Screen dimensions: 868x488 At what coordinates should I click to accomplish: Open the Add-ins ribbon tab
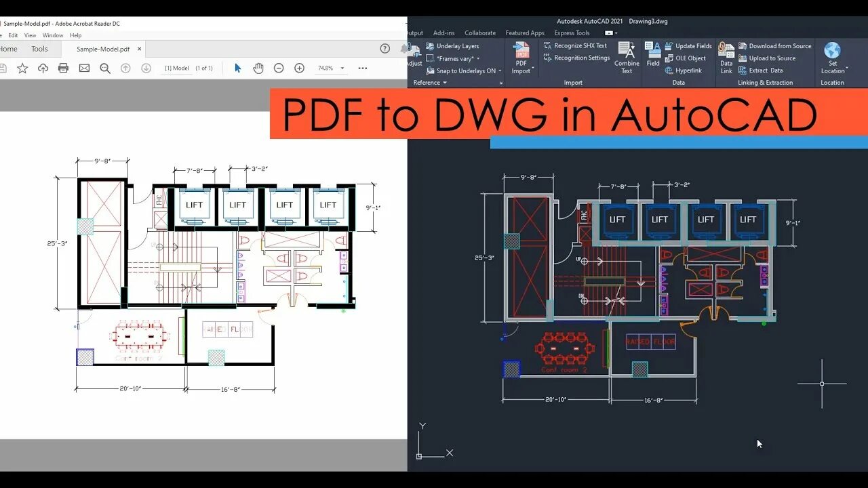click(443, 33)
